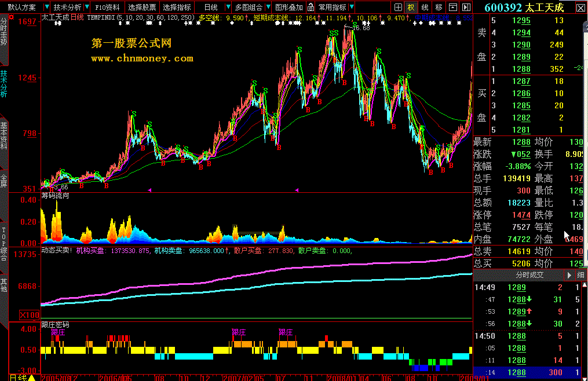Select the 线 drawing line tool
Image resolution: width=588 pixels, height=381 pixels.
425,7
